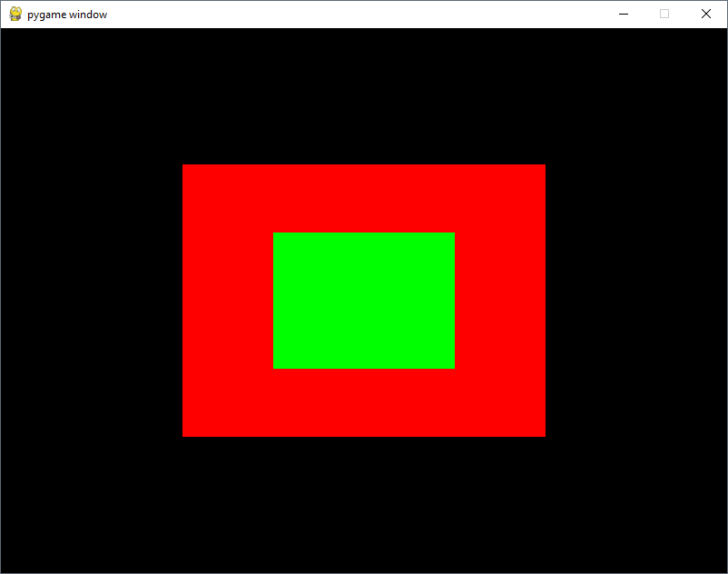
Task: Minimize the pygame window
Action: click(624, 14)
